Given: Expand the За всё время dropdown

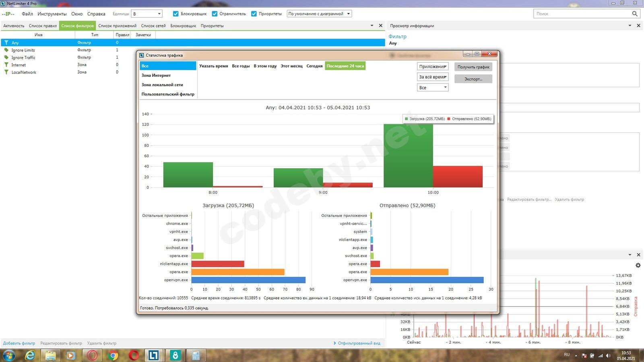Looking at the screenshot, I should [x=433, y=77].
